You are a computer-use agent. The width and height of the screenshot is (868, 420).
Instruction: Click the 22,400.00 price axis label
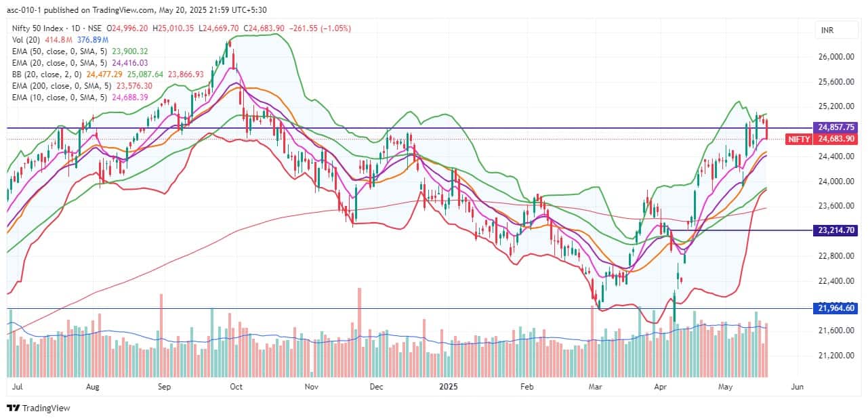click(x=837, y=281)
